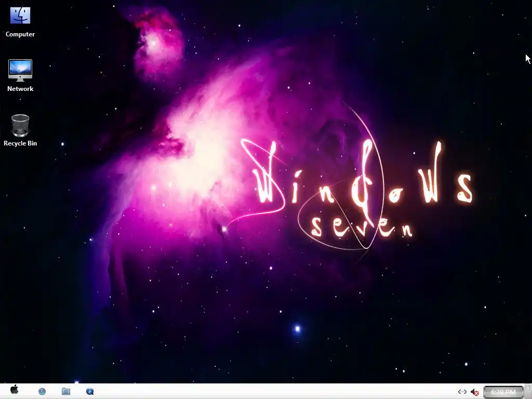Open the Apple logo start menu
Viewport: 532px width, 399px height.
coord(14,390)
